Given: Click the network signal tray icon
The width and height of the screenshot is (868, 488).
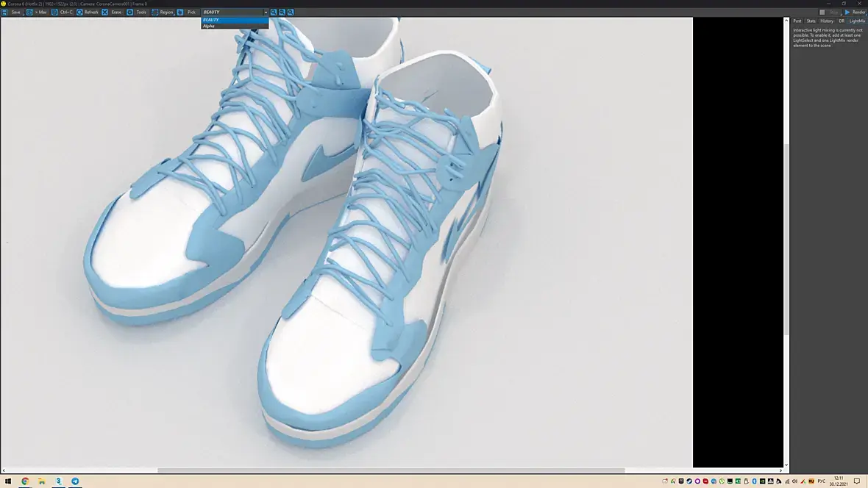Looking at the screenshot, I should click(x=786, y=481).
